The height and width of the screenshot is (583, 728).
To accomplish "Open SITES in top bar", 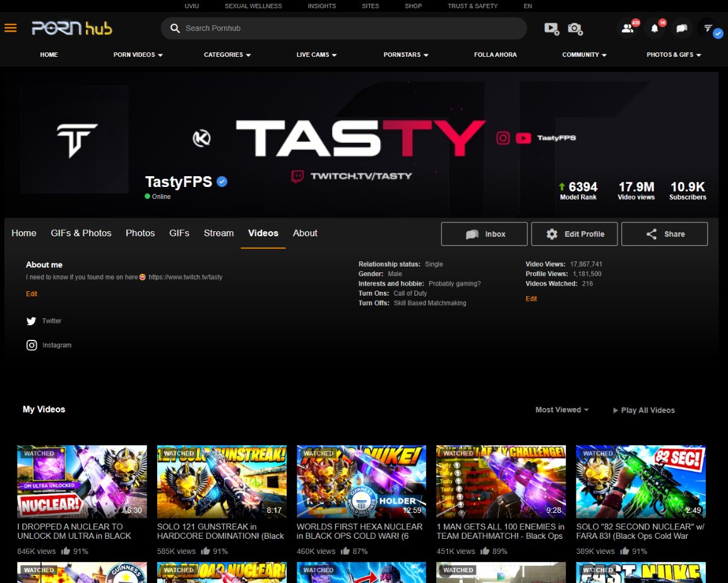I will 371,6.
